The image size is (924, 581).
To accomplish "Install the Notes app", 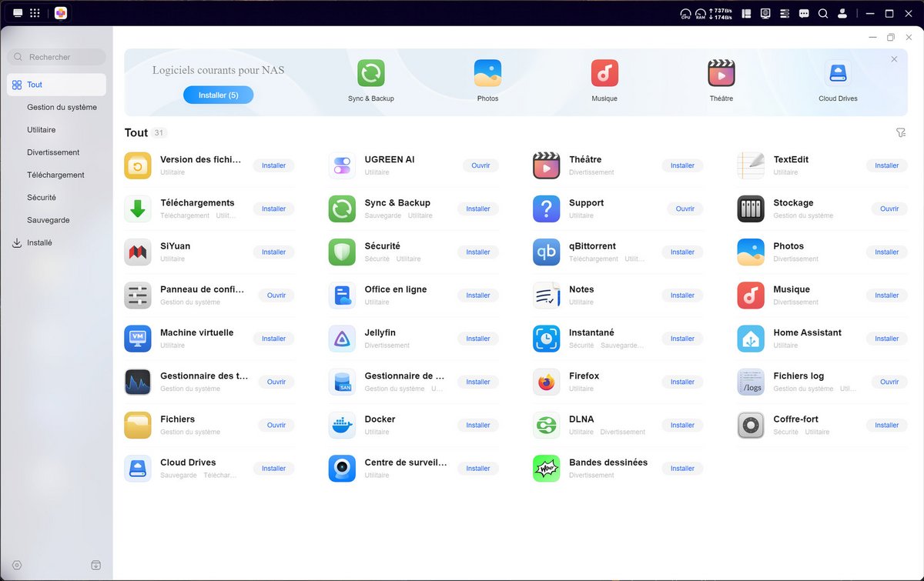I will (x=682, y=296).
